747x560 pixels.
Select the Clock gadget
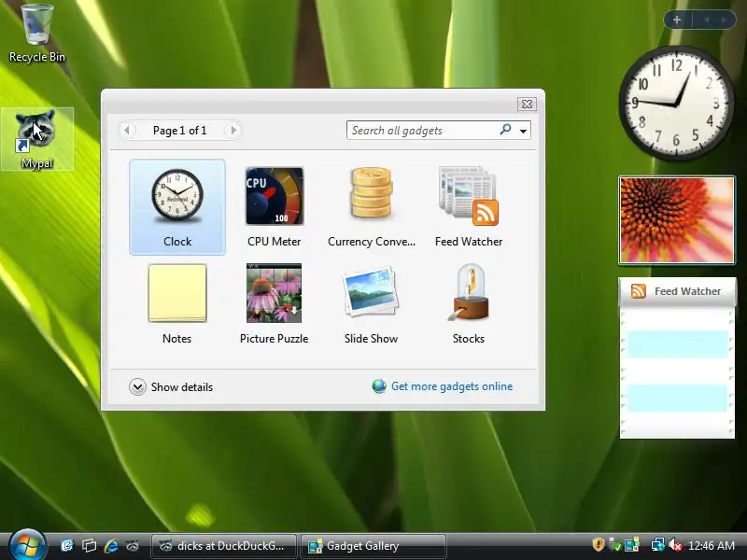pyautogui.click(x=177, y=207)
